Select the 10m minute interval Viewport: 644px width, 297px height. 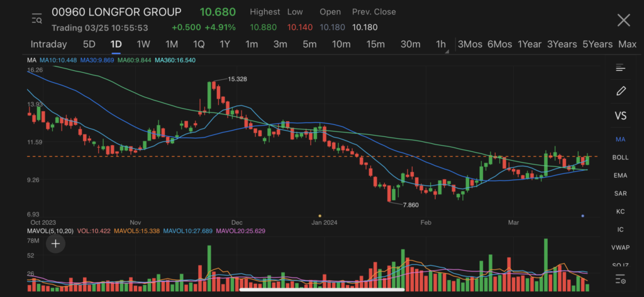pyautogui.click(x=341, y=44)
